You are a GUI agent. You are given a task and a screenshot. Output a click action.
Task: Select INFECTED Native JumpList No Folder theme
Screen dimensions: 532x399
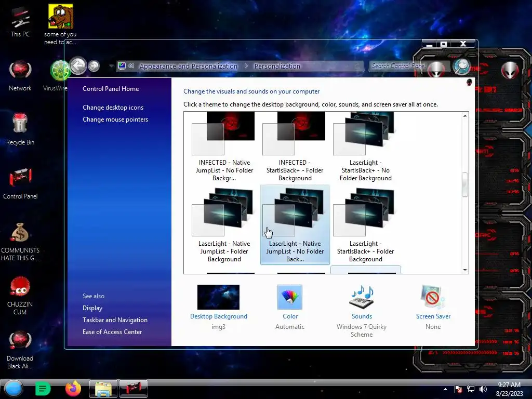[224, 147]
